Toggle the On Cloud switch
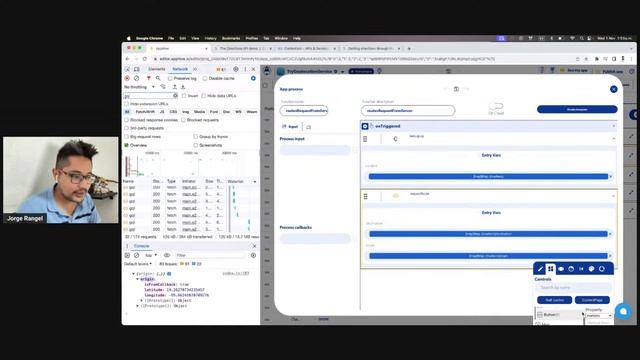 click(496, 106)
